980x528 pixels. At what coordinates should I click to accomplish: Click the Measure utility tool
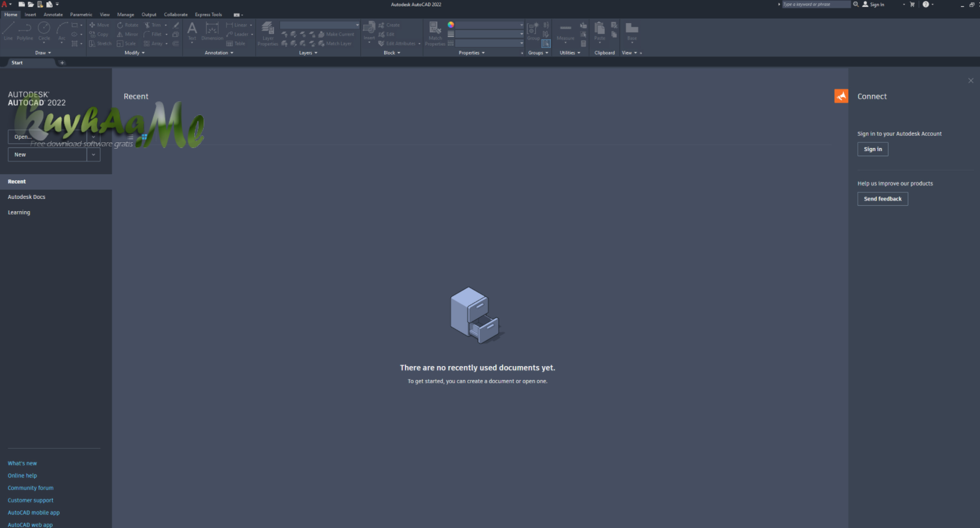[566, 31]
